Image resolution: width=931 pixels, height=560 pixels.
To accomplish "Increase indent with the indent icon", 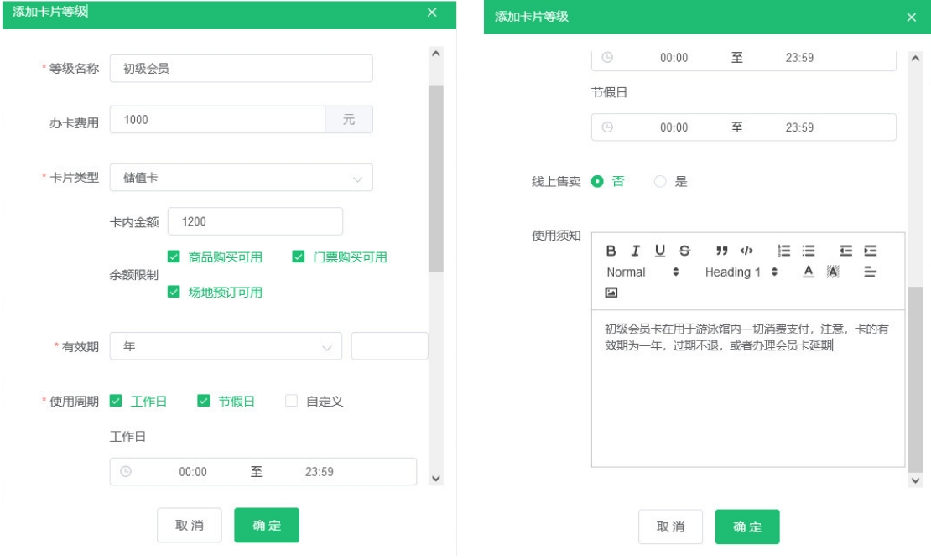I will tap(870, 251).
